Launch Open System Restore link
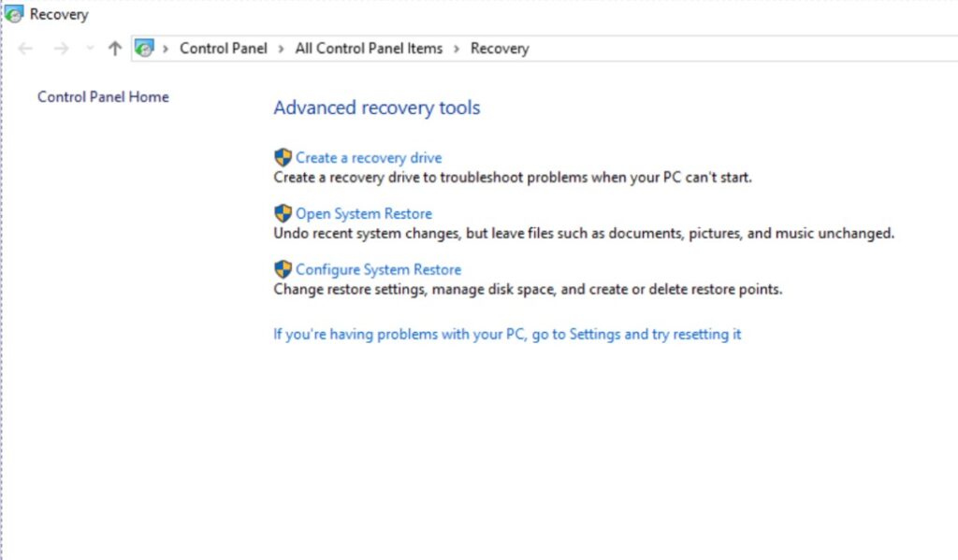 coord(364,214)
